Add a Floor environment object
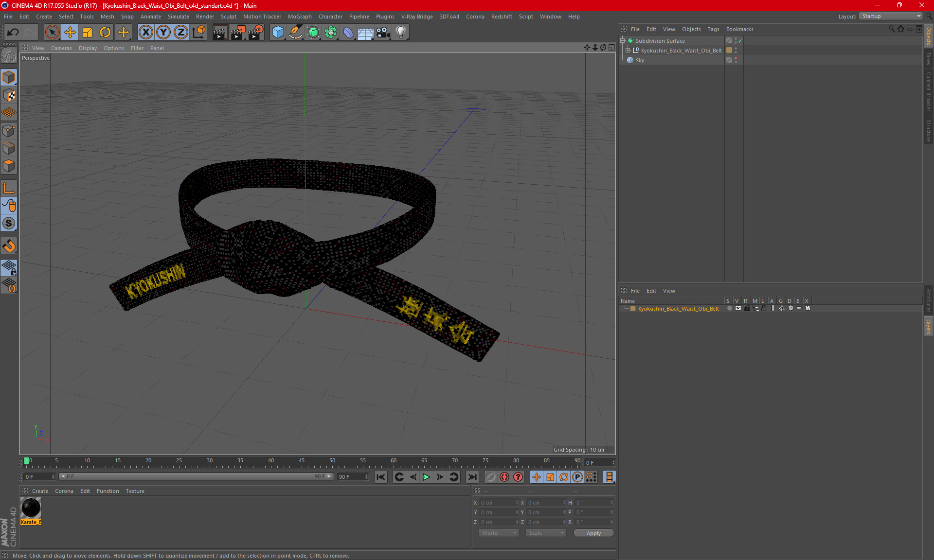Image resolution: width=934 pixels, height=560 pixels. (365, 33)
